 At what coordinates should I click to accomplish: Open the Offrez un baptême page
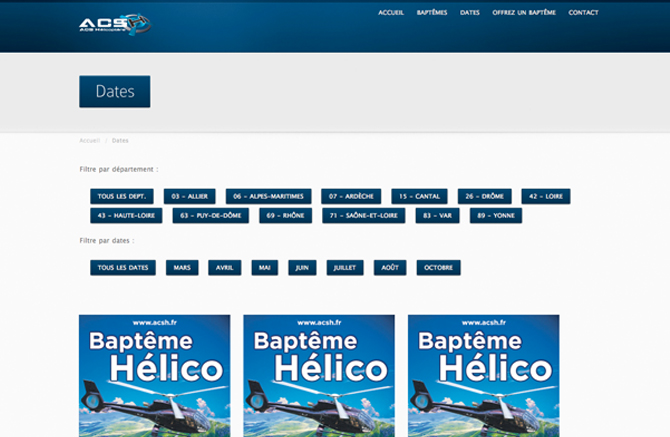point(524,13)
